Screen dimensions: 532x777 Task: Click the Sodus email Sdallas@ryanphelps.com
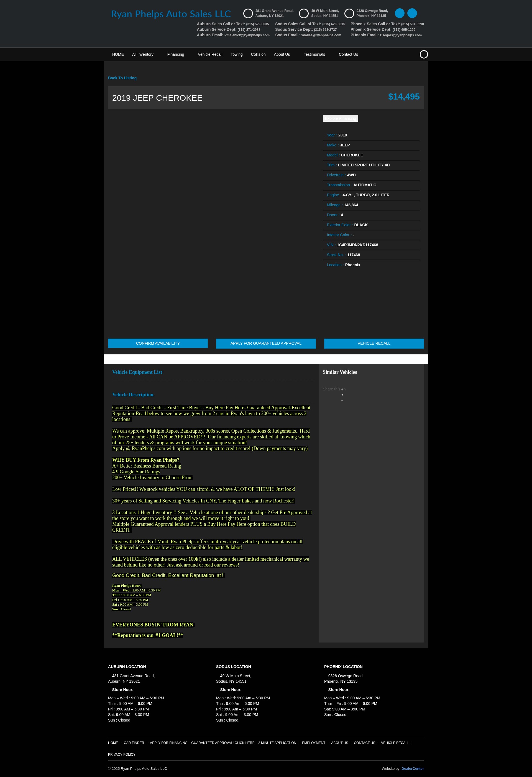point(321,35)
